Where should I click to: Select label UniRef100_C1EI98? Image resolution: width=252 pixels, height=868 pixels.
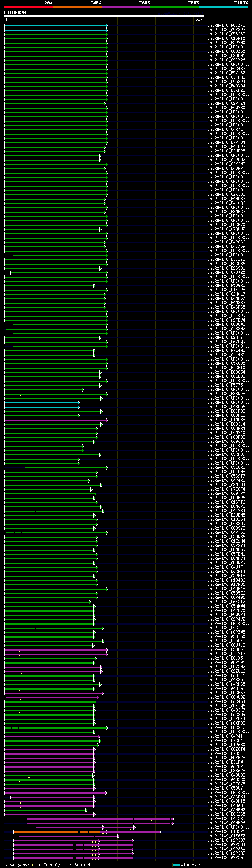coord(226,290)
